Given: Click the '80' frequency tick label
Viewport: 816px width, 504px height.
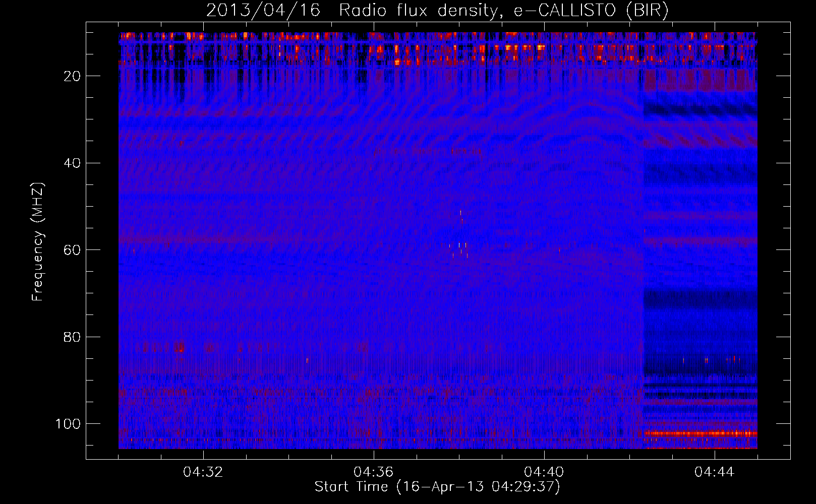Looking at the screenshot, I should point(73,337).
